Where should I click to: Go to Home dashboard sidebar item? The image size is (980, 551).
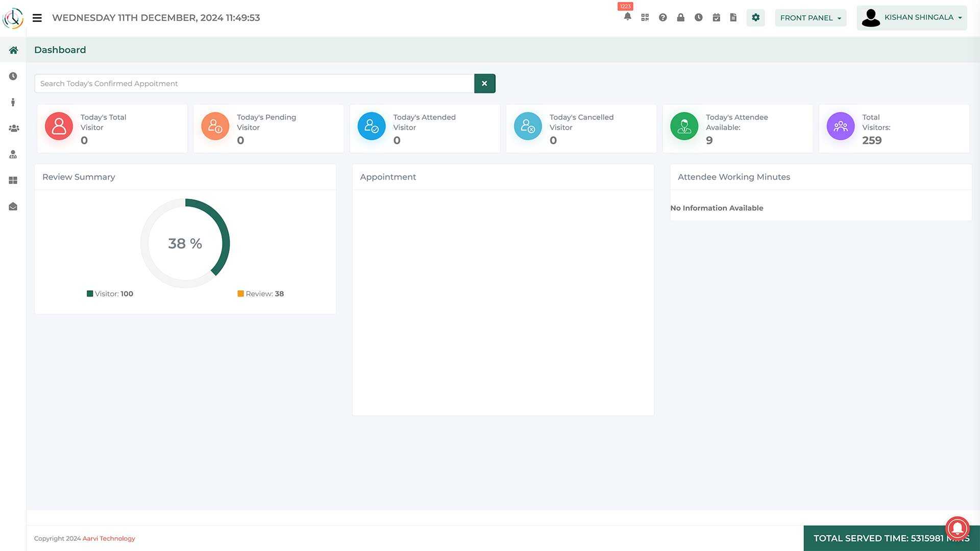coord(13,50)
